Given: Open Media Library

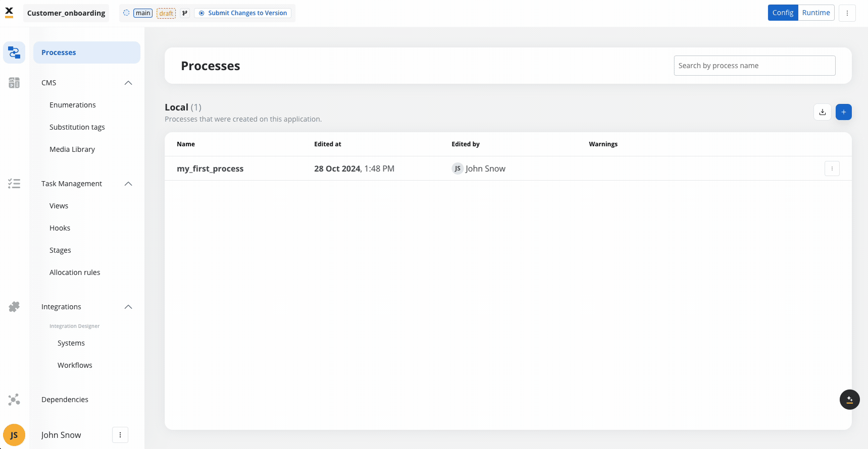Looking at the screenshot, I should 72,149.
